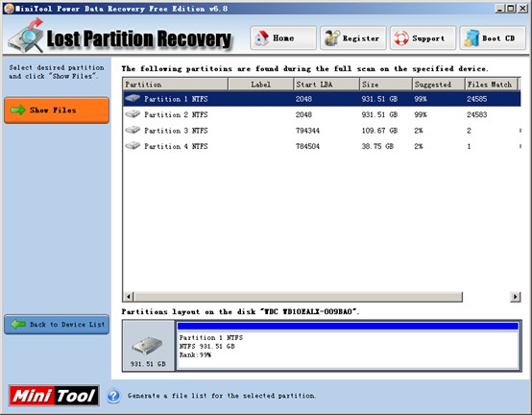Select the Partition 4 NTFS row text

pos(176,146)
